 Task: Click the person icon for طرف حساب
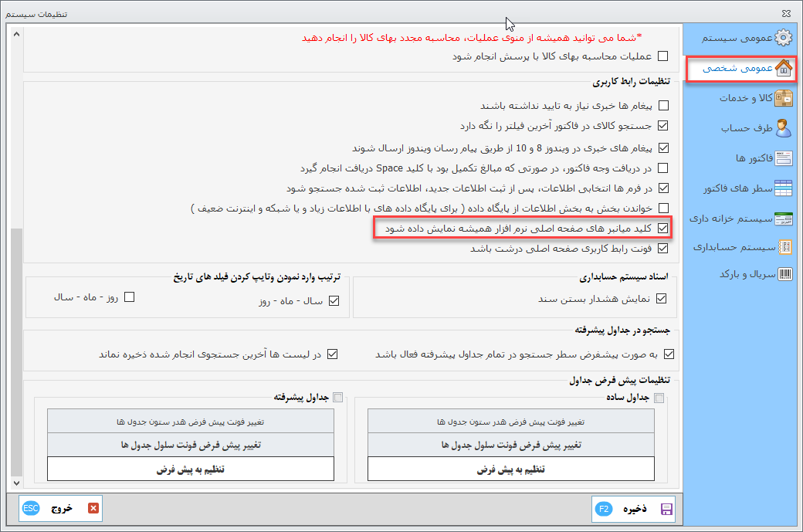[x=783, y=128]
